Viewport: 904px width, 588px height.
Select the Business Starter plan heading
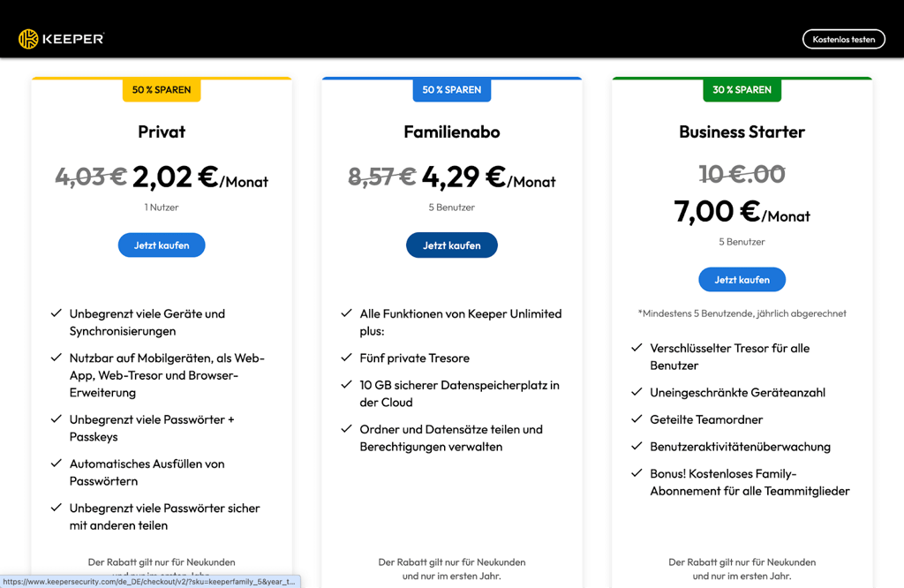pyautogui.click(x=742, y=132)
